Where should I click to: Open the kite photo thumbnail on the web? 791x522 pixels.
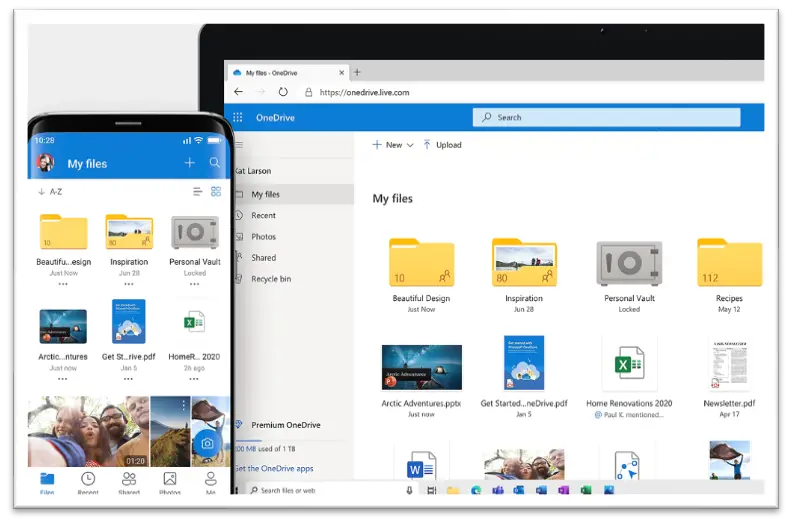[x=729, y=460]
